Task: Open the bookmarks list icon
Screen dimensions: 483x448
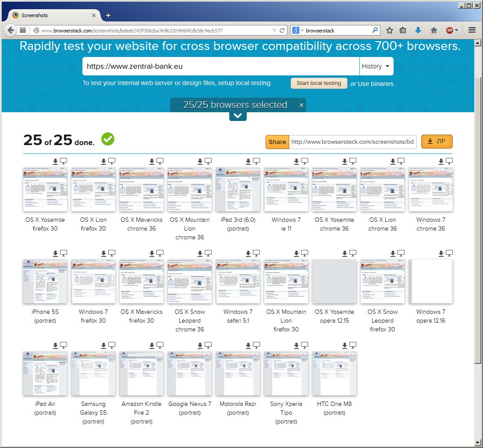Action: 403,30
